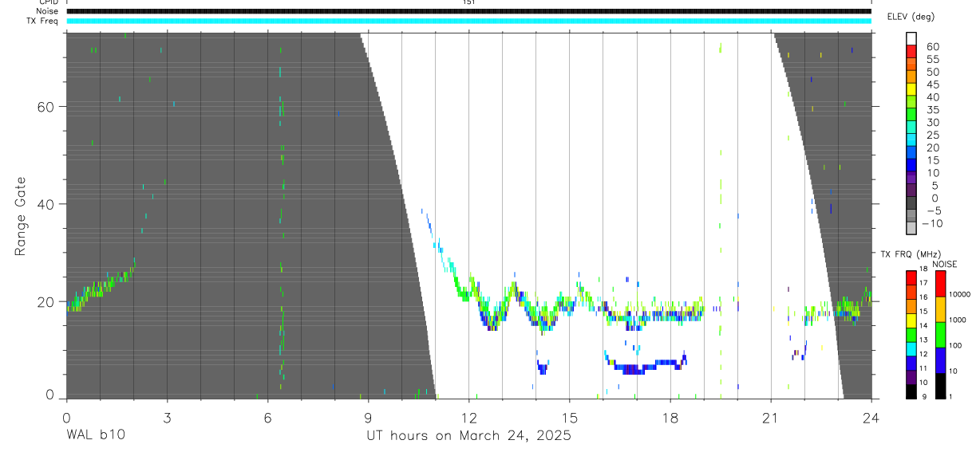Pick the green swatch in the NOISE scale
This screenshot has width=980, height=452.
(940, 335)
